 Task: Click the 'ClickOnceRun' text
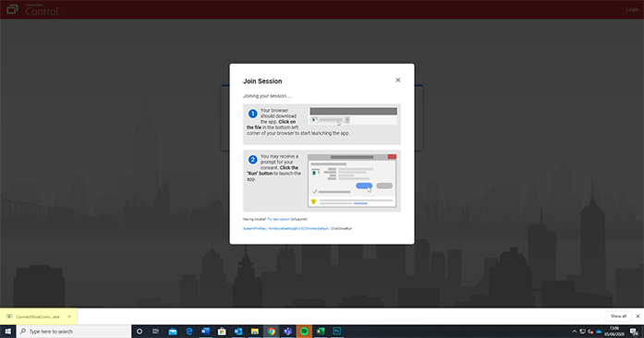pyautogui.click(x=342, y=228)
